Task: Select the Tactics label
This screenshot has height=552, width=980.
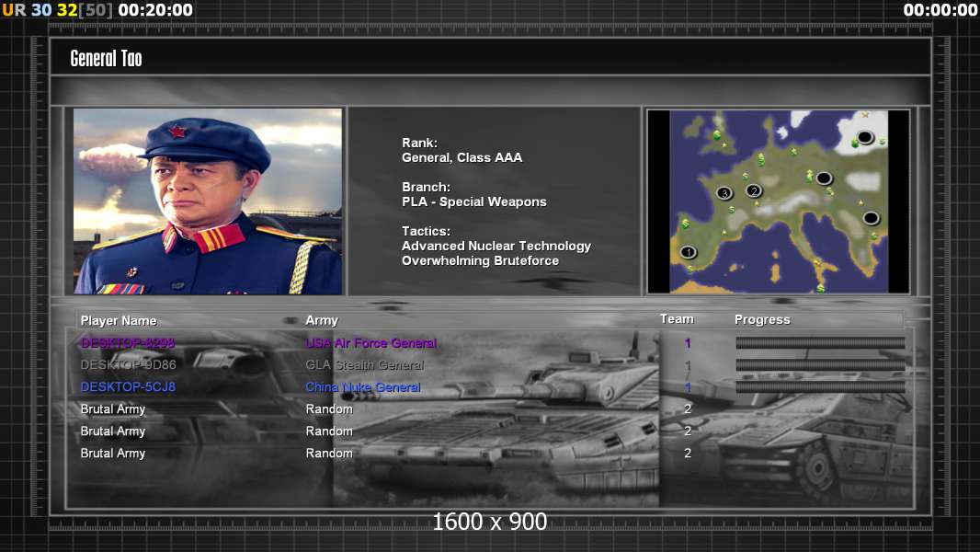Action: point(426,231)
